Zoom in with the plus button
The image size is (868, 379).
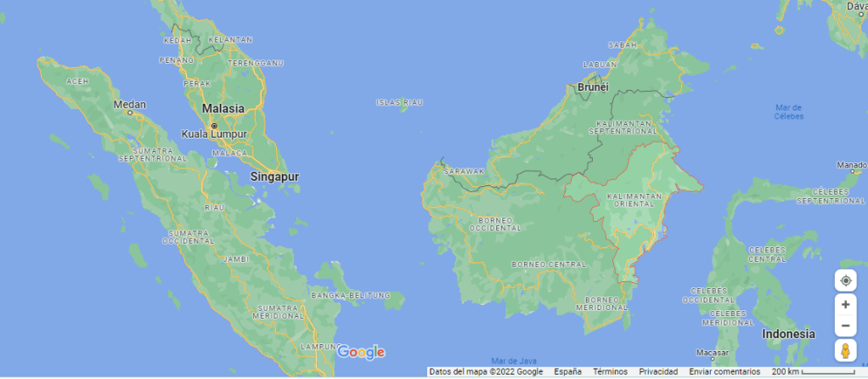click(845, 304)
